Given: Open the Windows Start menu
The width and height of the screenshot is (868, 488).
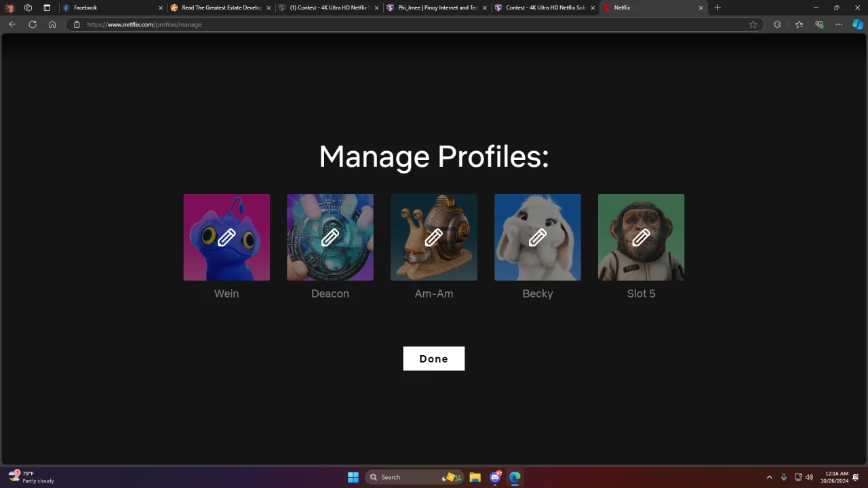Looking at the screenshot, I should (353, 477).
